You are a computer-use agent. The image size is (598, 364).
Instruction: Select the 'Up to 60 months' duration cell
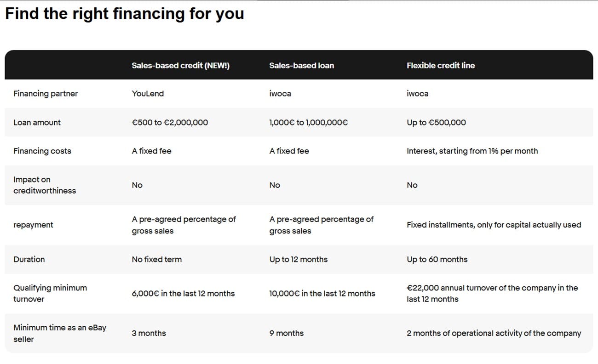pos(437,260)
